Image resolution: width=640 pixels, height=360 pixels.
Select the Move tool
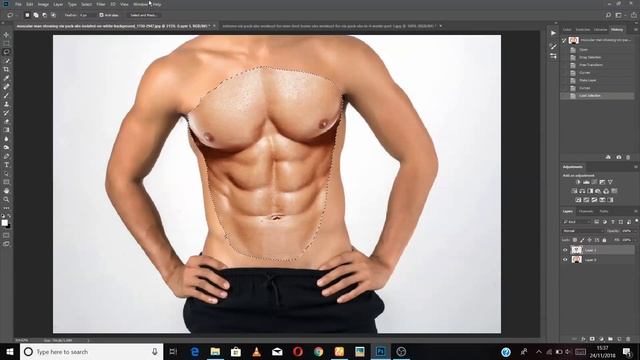(6, 35)
